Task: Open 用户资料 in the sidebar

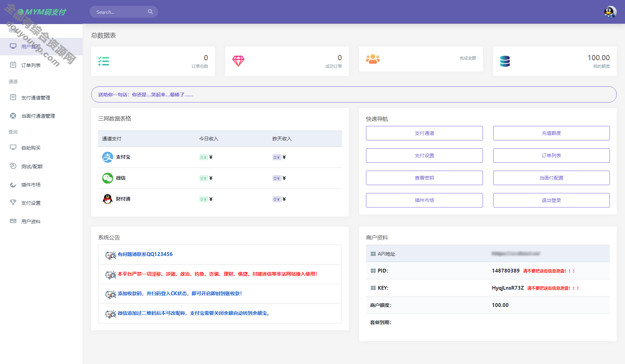Action: [41, 222]
